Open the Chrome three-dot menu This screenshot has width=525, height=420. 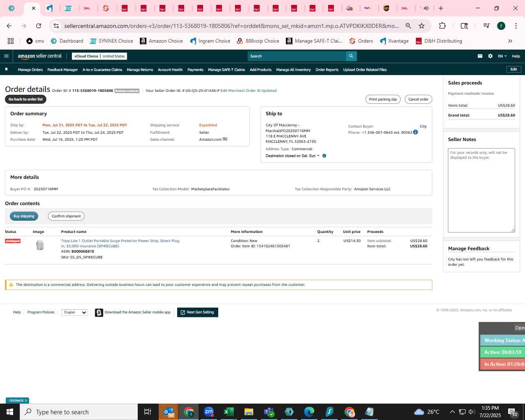click(x=516, y=26)
